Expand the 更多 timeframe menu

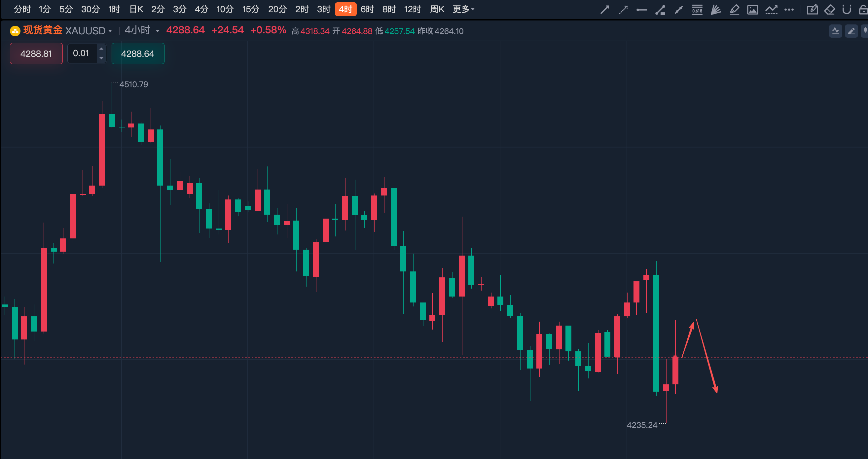(463, 10)
